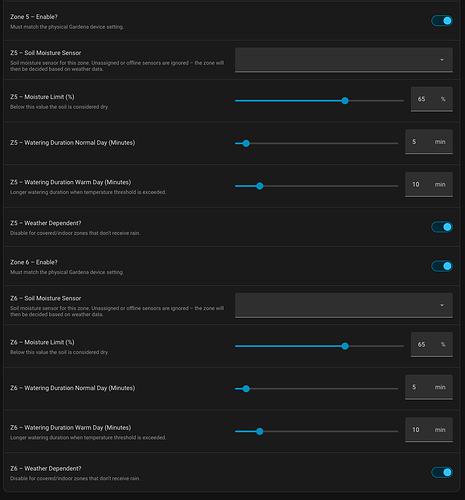This screenshot has width=465, height=500.
Task: Toggle the Zone 5 Enable switch
Action: tap(442, 21)
